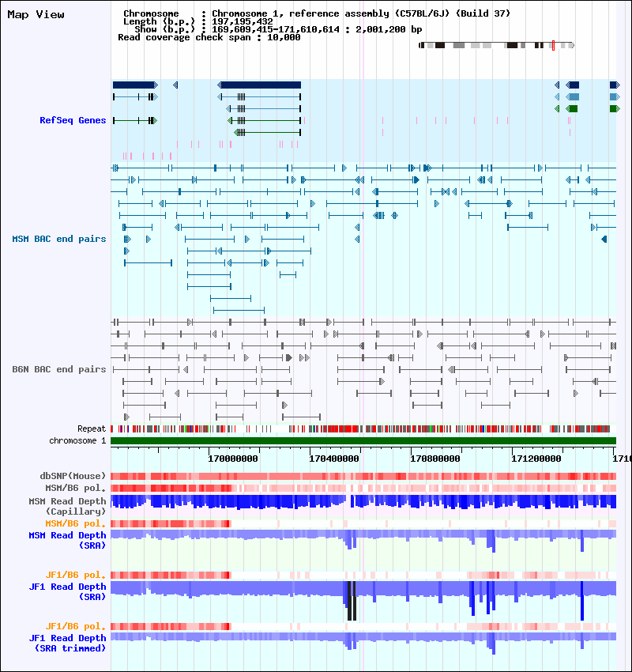This screenshot has width=632, height=672.
Task: Click the Read coverage check span text
Action: coord(209,37)
